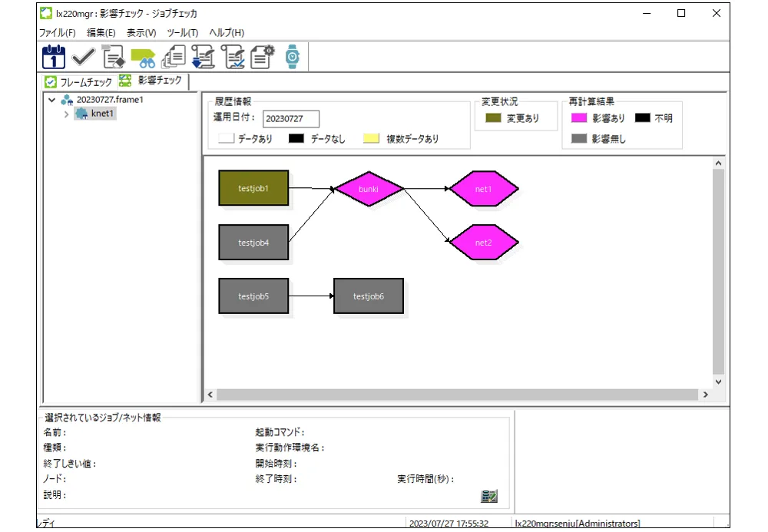Click the document gear settings toolbar icon
The width and height of the screenshot is (768, 532).
click(263, 56)
